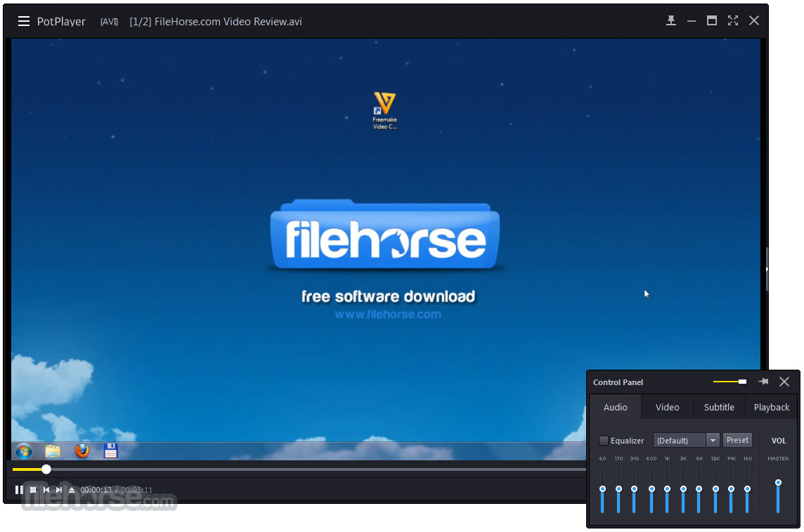Switch to the Video tab
The width and height of the screenshot is (804, 532).
(x=667, y=407)
